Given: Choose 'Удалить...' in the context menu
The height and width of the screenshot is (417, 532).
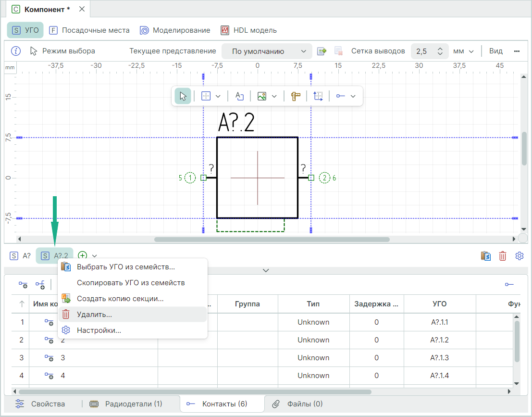Looking at the screenshot, I should (94, 315).
